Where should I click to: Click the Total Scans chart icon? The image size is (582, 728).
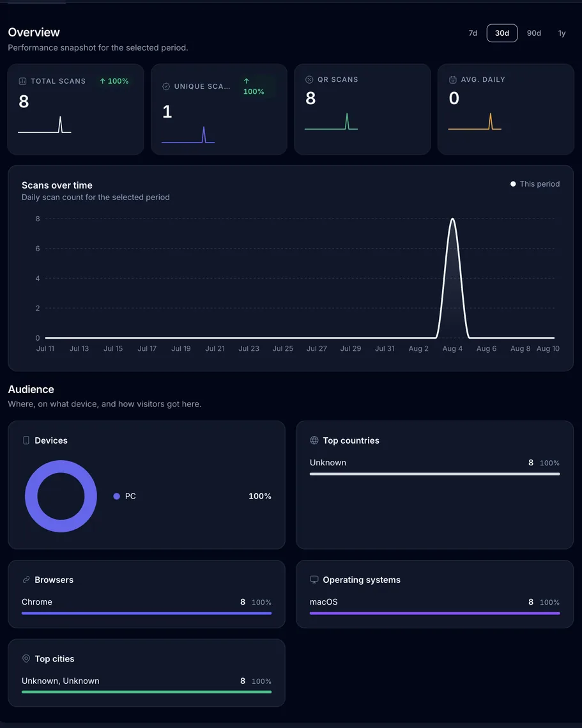22,81
